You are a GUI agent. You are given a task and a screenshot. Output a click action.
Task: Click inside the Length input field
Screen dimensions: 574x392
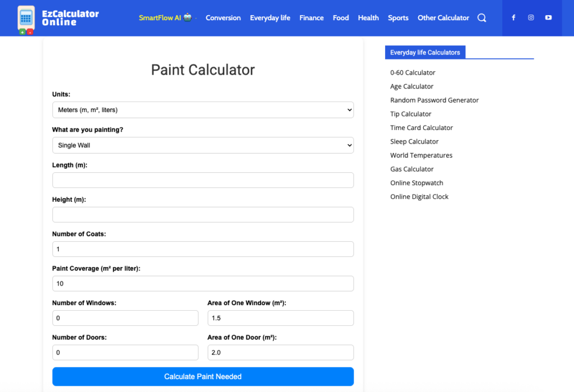point(203,179)
